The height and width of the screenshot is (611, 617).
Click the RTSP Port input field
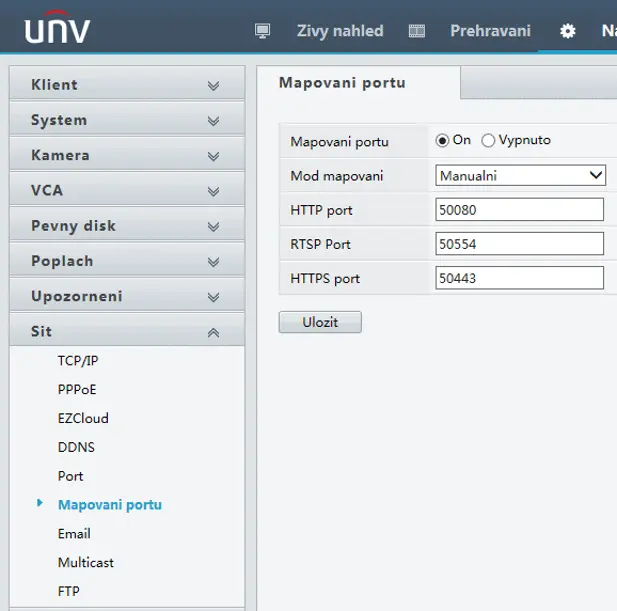click(519, 244)
